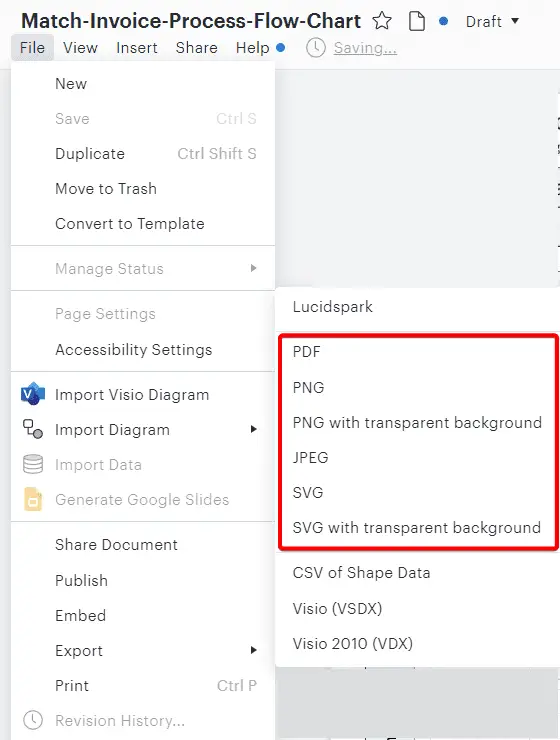
Task: Expand the Manage Status submenu arrow
Action: (254, 268)
